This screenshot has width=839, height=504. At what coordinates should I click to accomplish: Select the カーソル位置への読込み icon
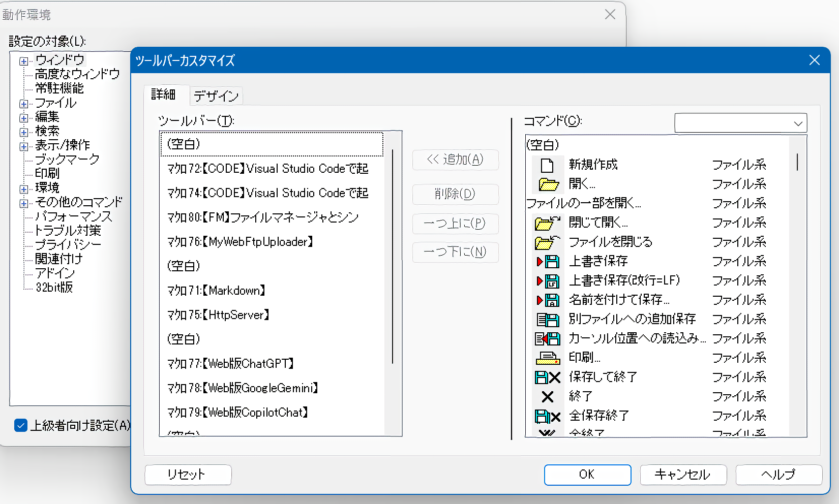(x=548, y=339)
